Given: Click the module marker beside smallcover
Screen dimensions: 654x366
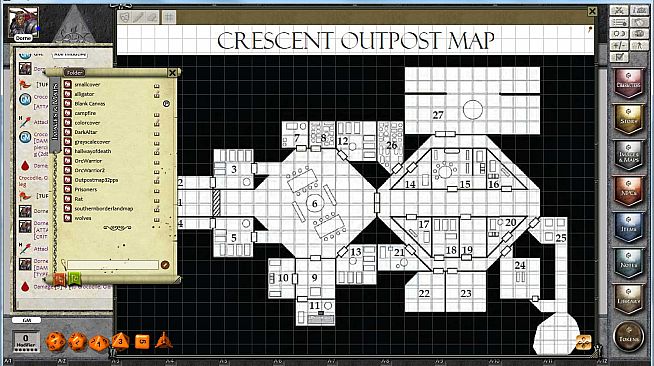Looking at the screenshot, I should 157,86.
